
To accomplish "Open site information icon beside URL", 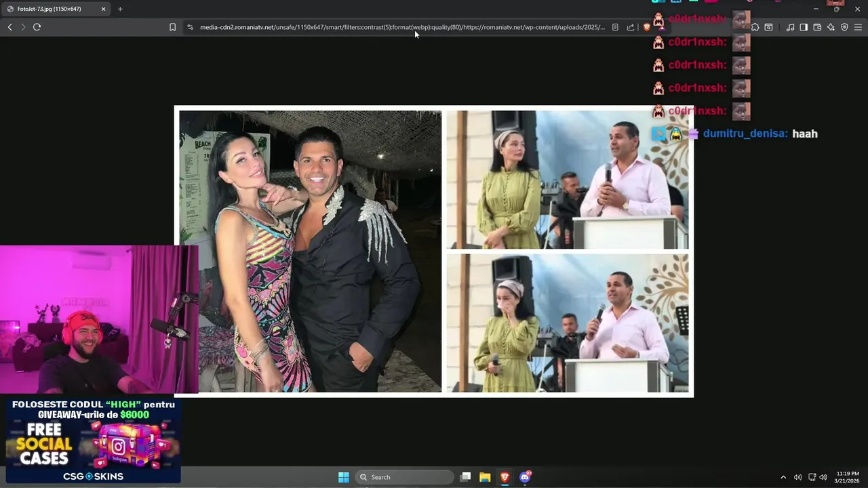I will (x=190, y=27).
